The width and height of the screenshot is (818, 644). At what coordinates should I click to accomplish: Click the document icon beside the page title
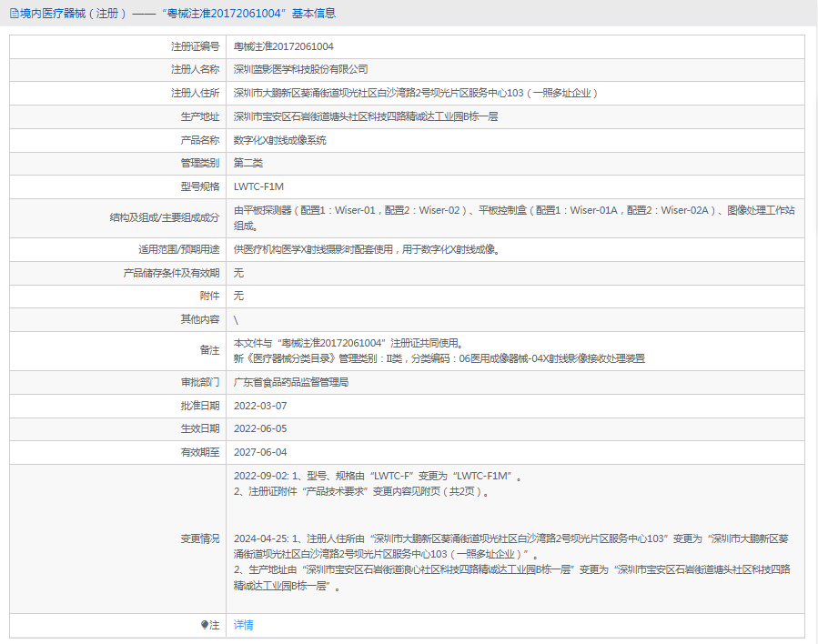(x=14, y=14)
